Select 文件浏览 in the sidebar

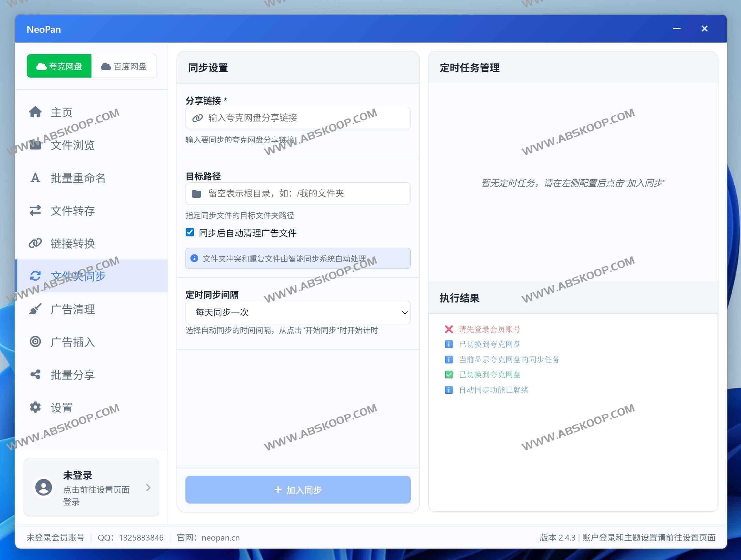73,145
